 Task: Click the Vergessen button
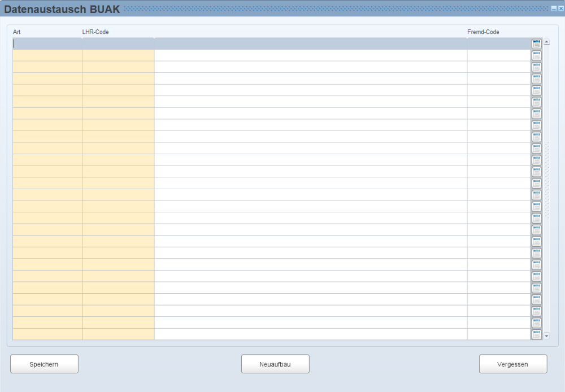tap(513, 364)
